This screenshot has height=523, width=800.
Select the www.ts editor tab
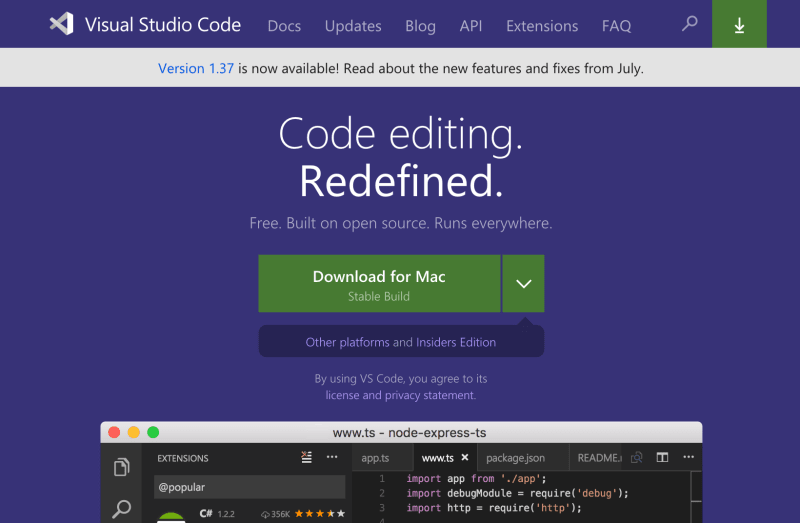444,458
